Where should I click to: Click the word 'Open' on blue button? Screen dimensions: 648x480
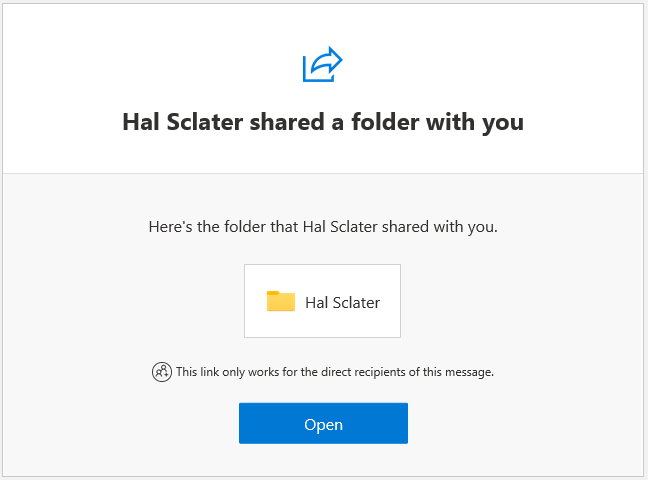pos(323,425)
